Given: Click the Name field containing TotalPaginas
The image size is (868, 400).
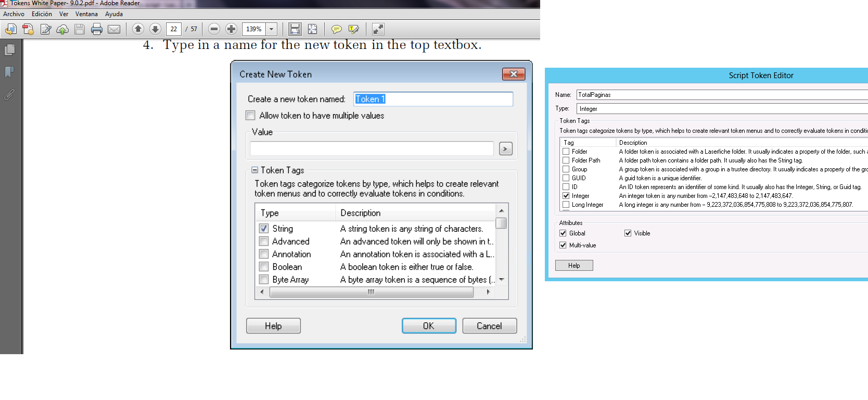Looking at the screenshot, I should pos(722,95).
